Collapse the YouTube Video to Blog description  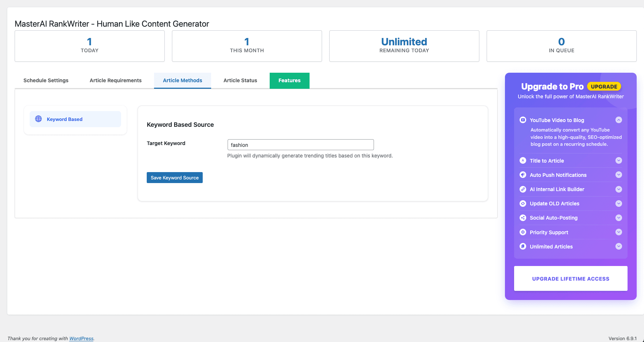(x=619, y=119)
